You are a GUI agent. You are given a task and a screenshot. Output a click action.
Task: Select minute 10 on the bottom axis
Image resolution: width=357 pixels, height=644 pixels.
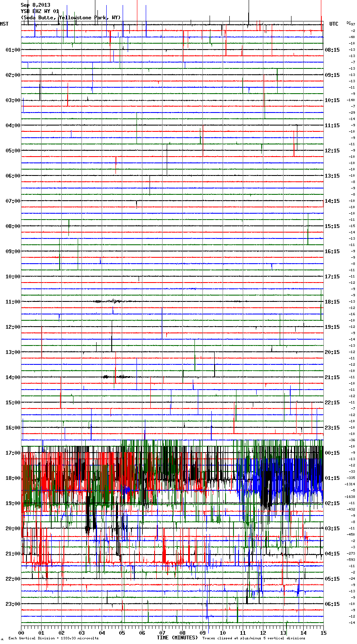pos(223,633)
